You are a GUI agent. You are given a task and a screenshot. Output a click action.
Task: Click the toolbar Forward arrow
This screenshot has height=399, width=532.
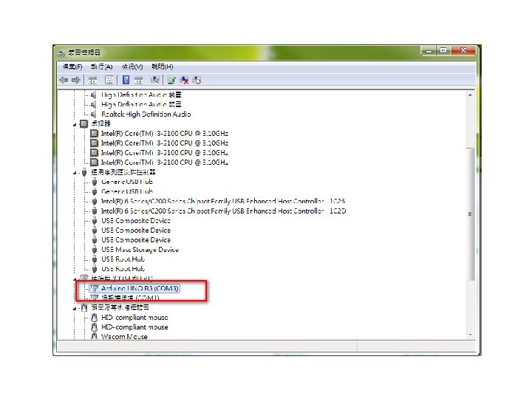click(x=76, y=80)
